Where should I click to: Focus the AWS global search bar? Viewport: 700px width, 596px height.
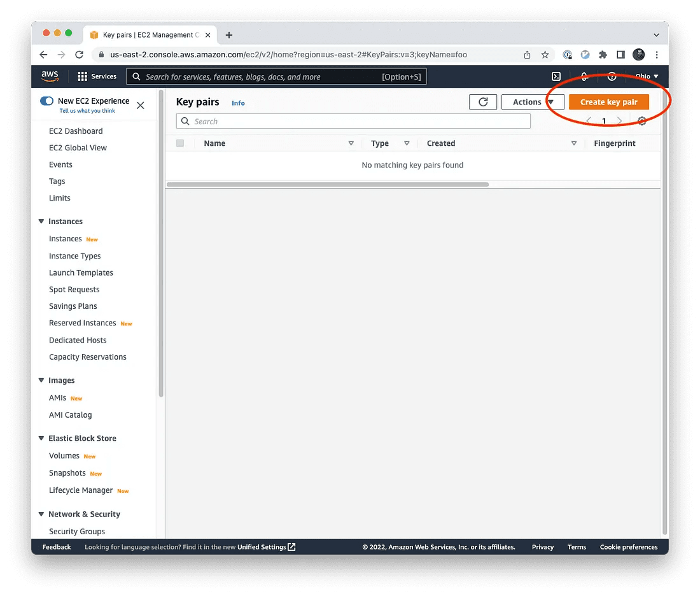(276, 76)
